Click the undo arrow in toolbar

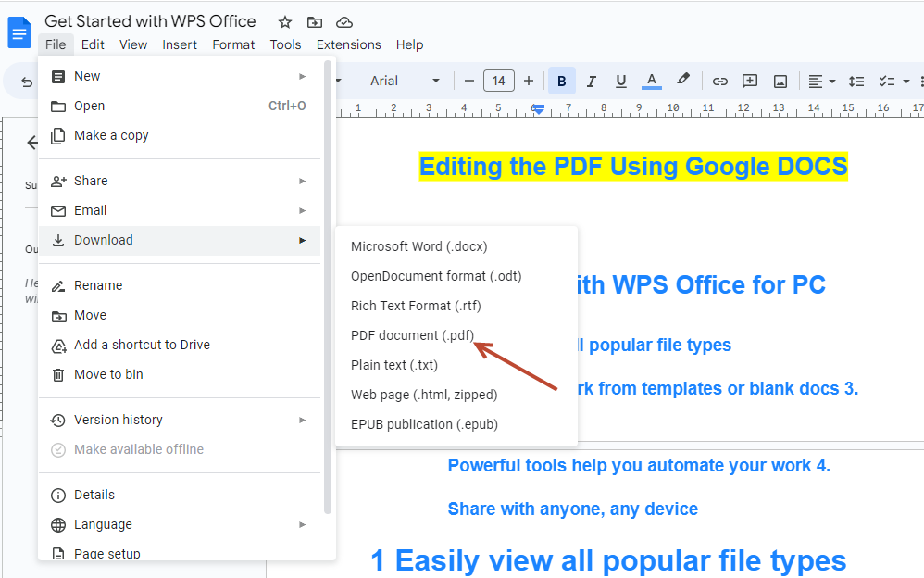tap(27, 82)
